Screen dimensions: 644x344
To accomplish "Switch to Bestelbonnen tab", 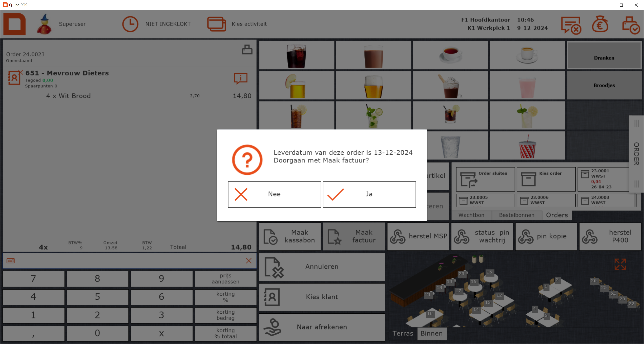I will click(517, 215).
